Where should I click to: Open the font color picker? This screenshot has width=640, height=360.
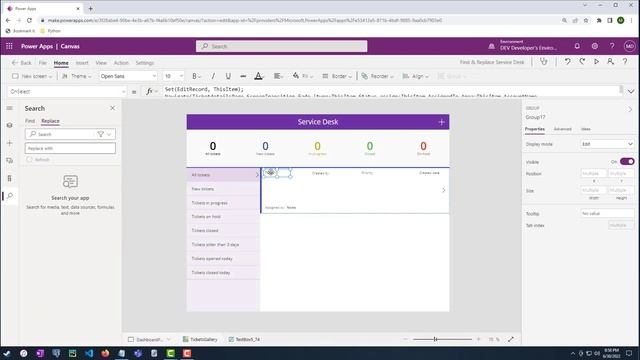click(259, 76)
